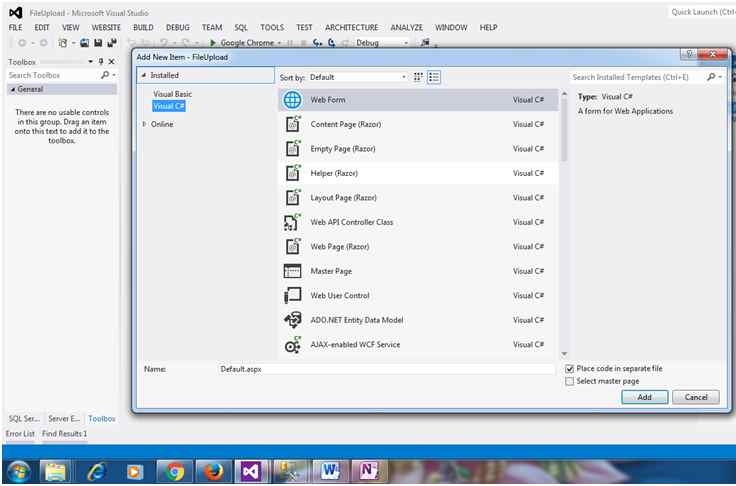
Task: Open Google Chrome from the taskbar
Action: coord(174,471)
